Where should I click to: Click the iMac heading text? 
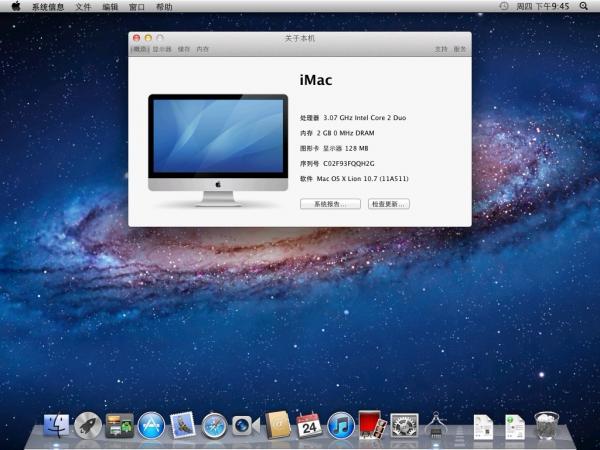pyautogui.click(x=316, y=80)
